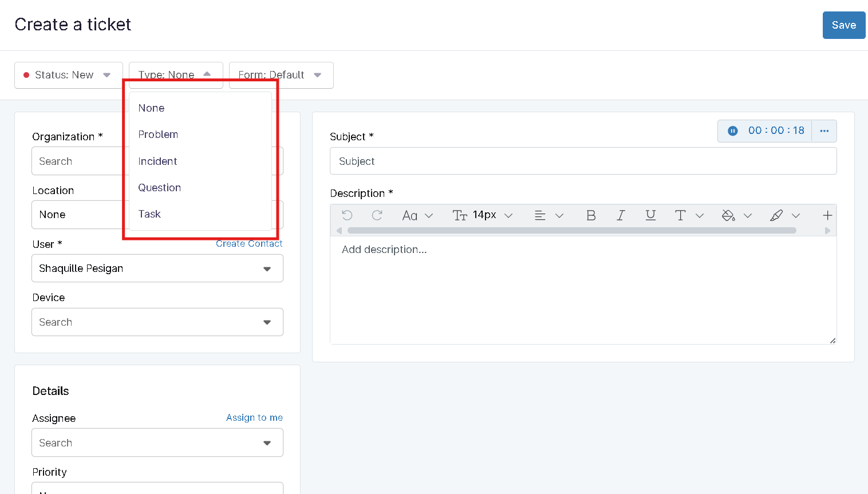Click into the Subject input field
The height and width of the screenshot is (494, 868).
point(583,161)
